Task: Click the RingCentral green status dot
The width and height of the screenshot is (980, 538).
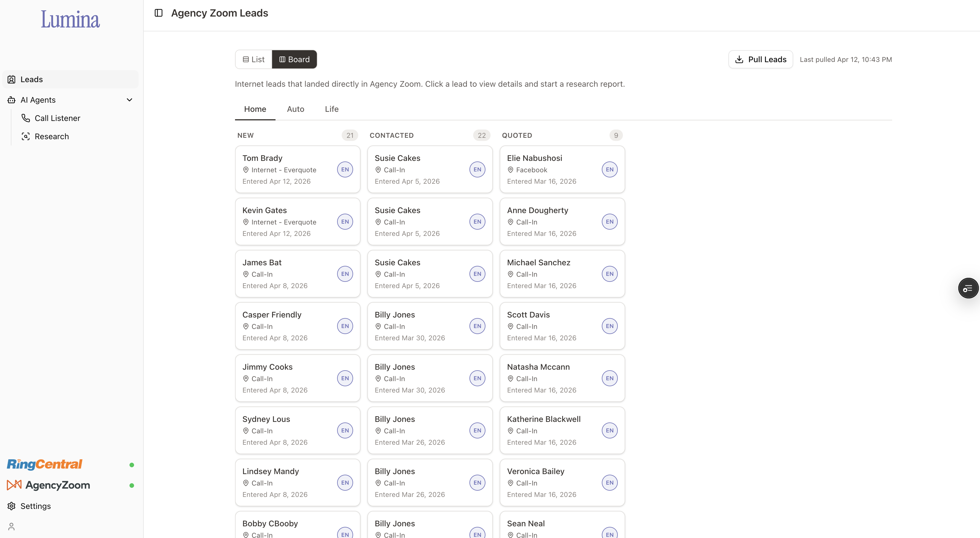Action: click(x=132, y=465)
